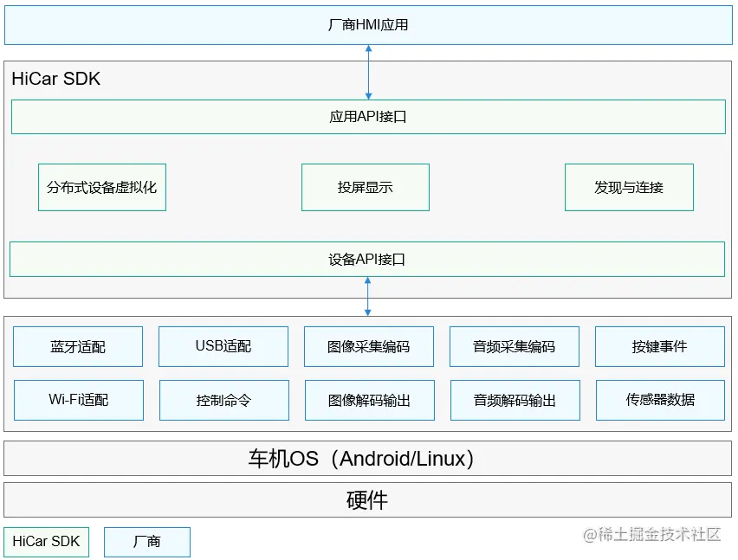Select the 投屏显示 module box

point(366,187)
